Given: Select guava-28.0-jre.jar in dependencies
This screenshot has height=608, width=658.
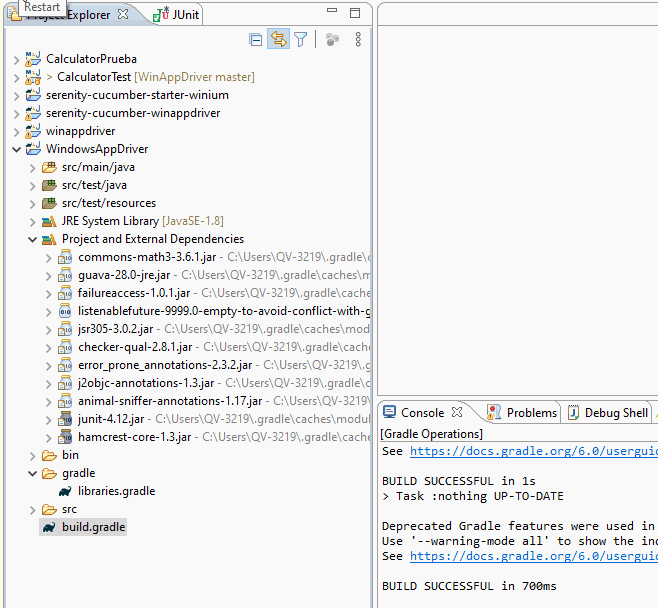Looking at the screenshot, I should click(124, 275).
